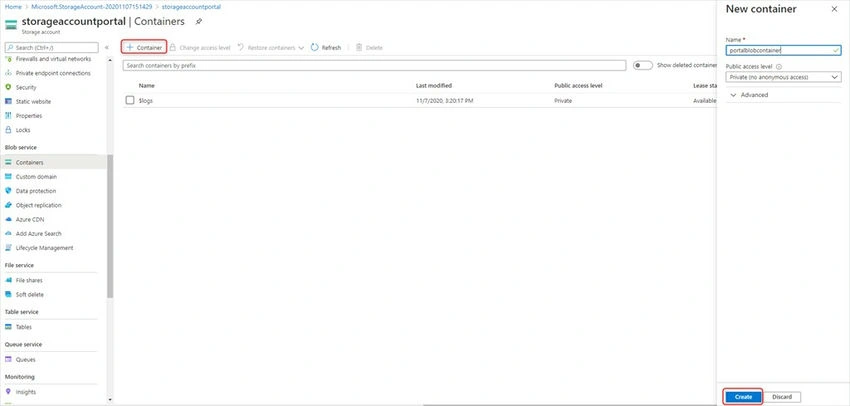The height and width of the screenshot is (406, 850).
Task: Sort by Name column header
Action: point(146,86)
